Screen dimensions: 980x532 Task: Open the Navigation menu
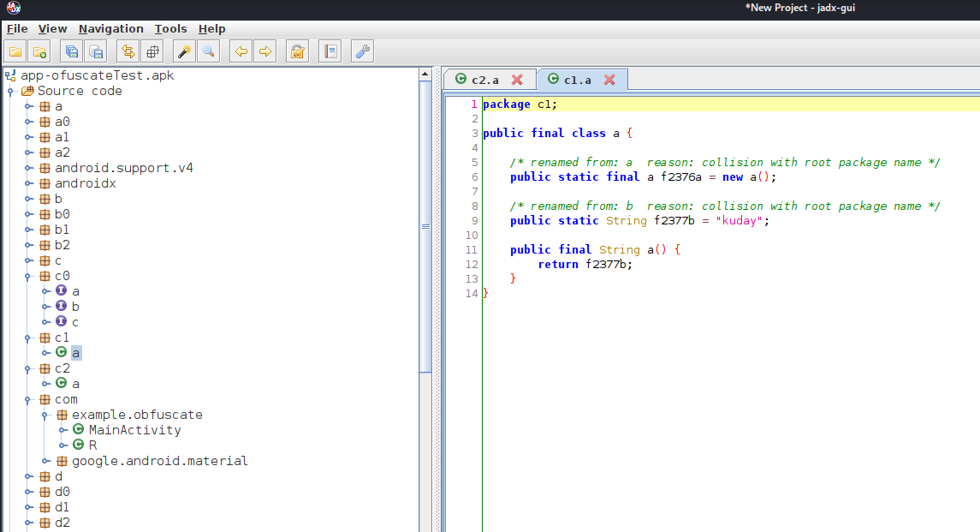coord(110,29)
